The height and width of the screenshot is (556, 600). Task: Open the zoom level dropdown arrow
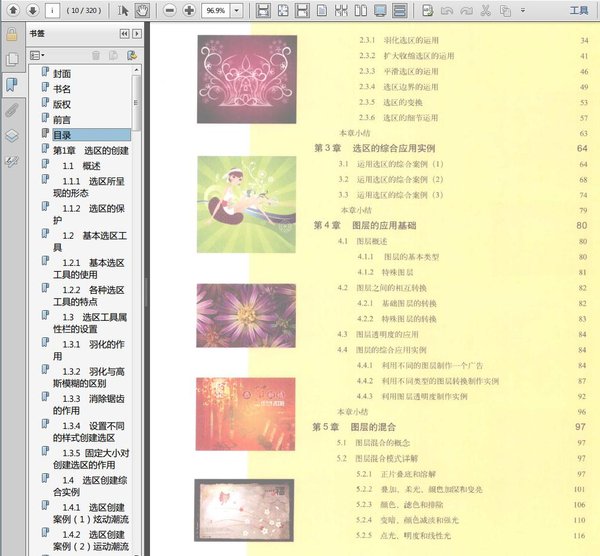point(237,10)
